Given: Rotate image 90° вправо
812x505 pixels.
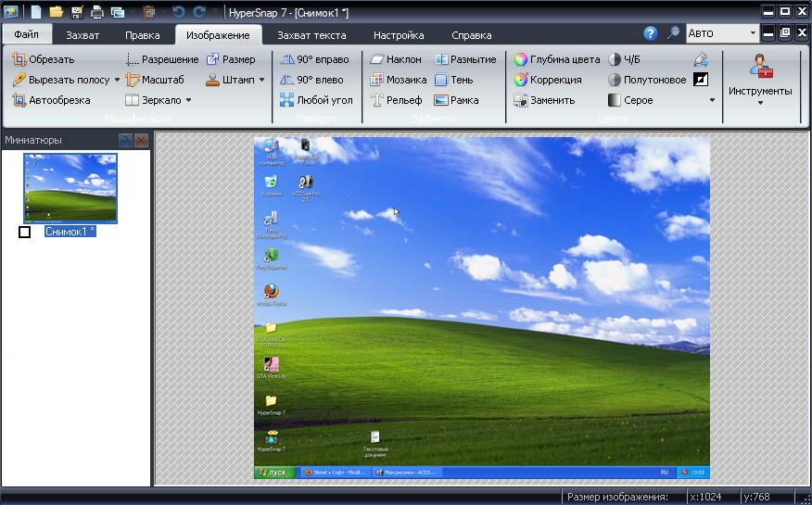Looking at the screenshot, I should [x=314, y=59].
